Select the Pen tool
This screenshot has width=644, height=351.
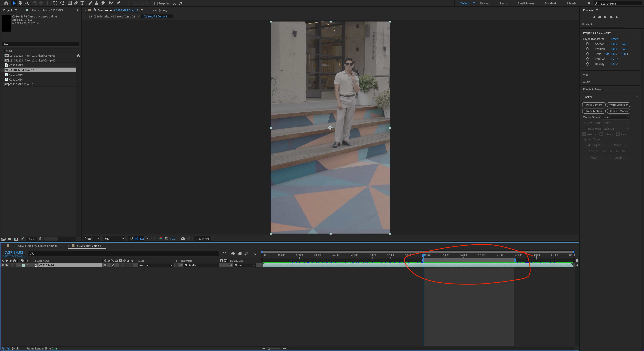pyautogui.click(x=76, y=3)
